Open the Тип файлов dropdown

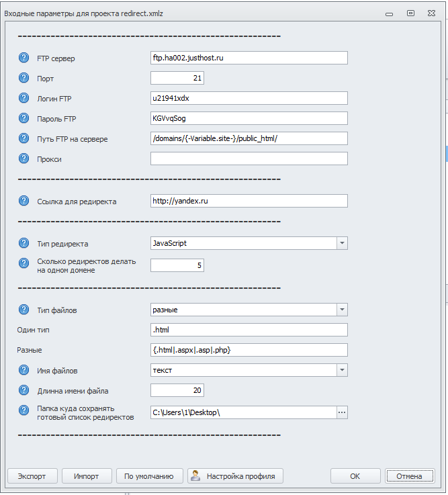pos(341,310)
